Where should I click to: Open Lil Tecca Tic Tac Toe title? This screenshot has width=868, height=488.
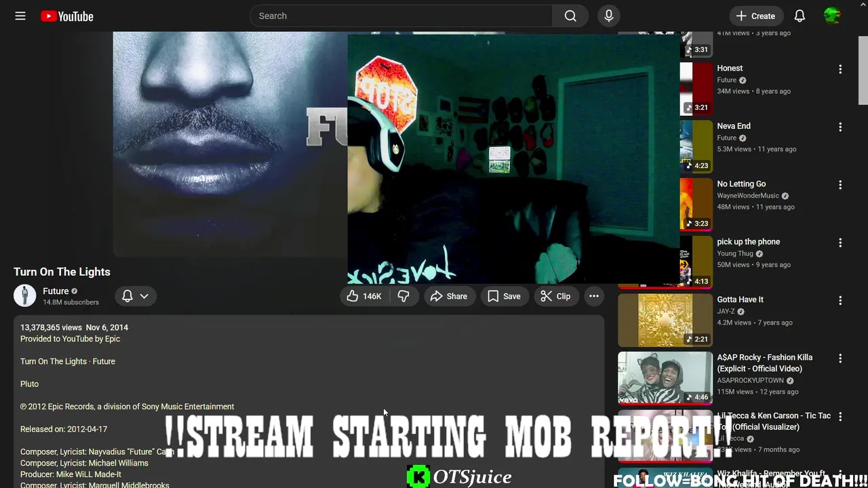coord(774,421)
